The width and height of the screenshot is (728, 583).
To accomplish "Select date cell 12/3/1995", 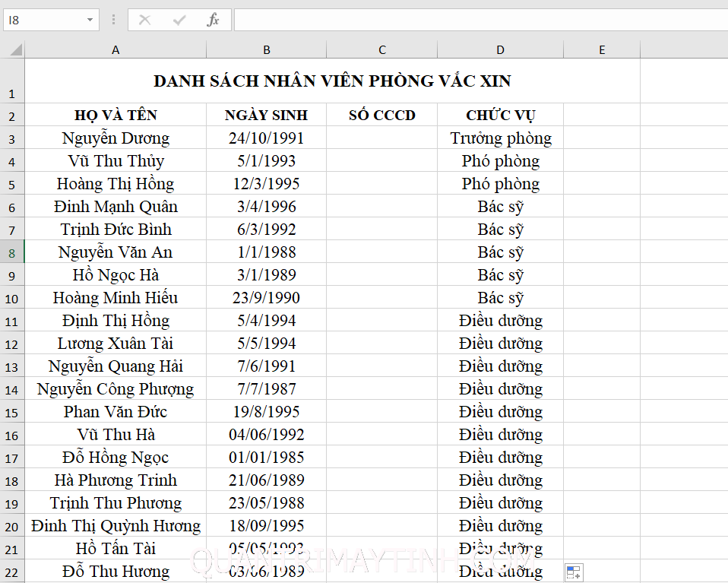I will 267,183.
